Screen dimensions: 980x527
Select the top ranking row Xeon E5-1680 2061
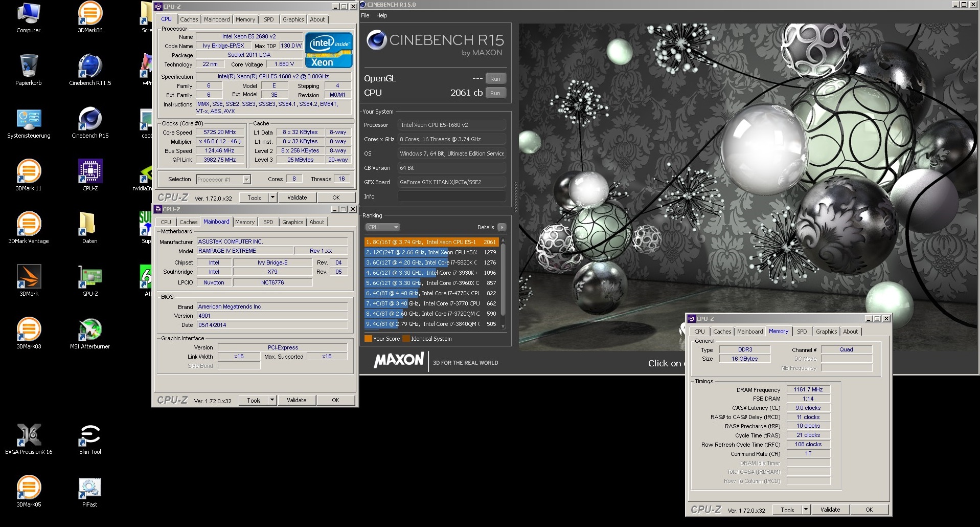click(x=431, y=242)
